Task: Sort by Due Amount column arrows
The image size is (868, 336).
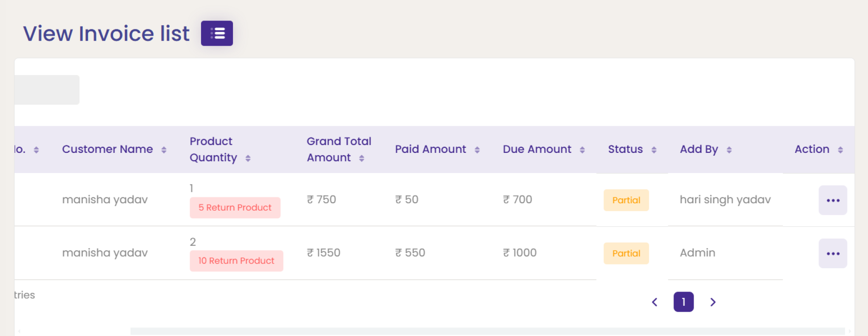Action: coord(582,150)
